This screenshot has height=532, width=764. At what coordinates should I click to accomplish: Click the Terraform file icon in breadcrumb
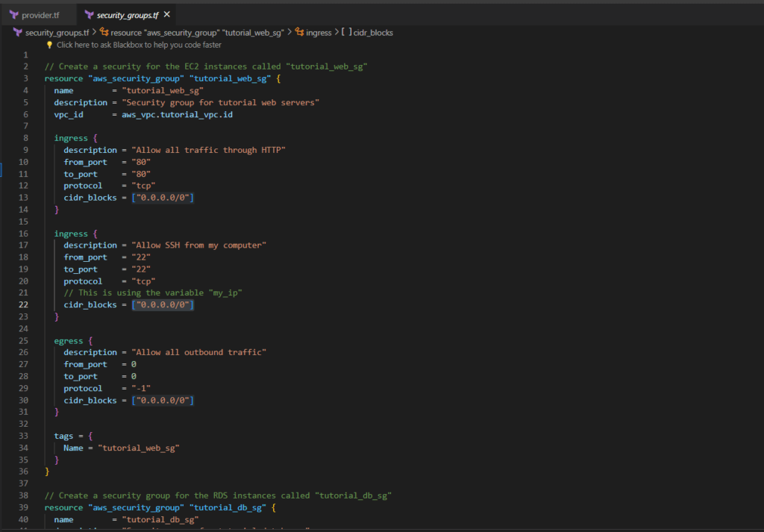point(17,33)
